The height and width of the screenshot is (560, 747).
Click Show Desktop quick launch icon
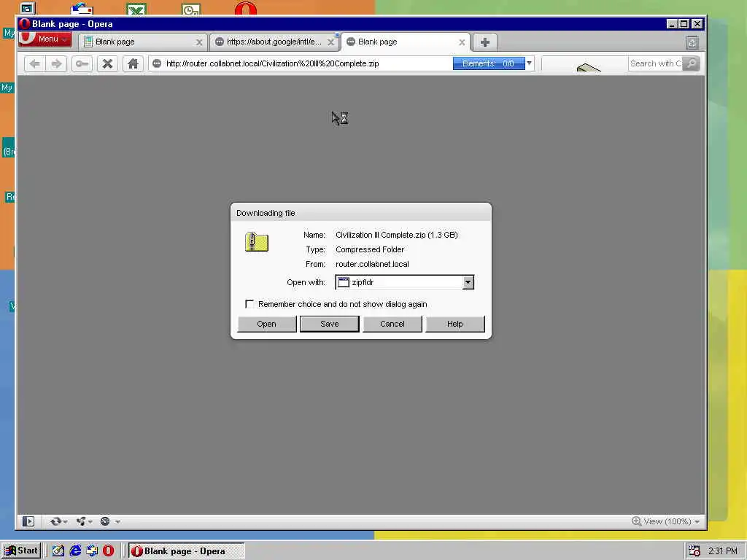58,551
